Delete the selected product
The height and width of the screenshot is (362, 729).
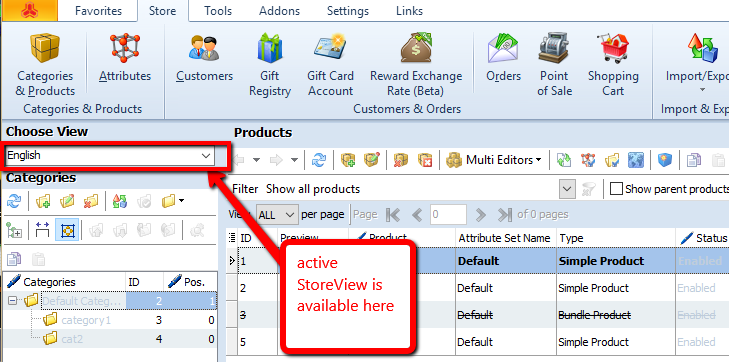point(400,160)
